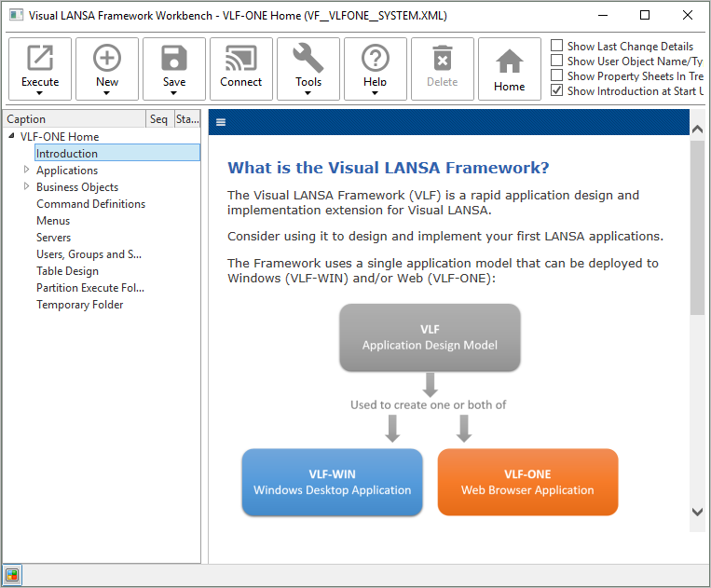The height and width of the screenshot is (588, 711).
Task: Collapse the VLF-ONE Home tree node
Action: 12,135
